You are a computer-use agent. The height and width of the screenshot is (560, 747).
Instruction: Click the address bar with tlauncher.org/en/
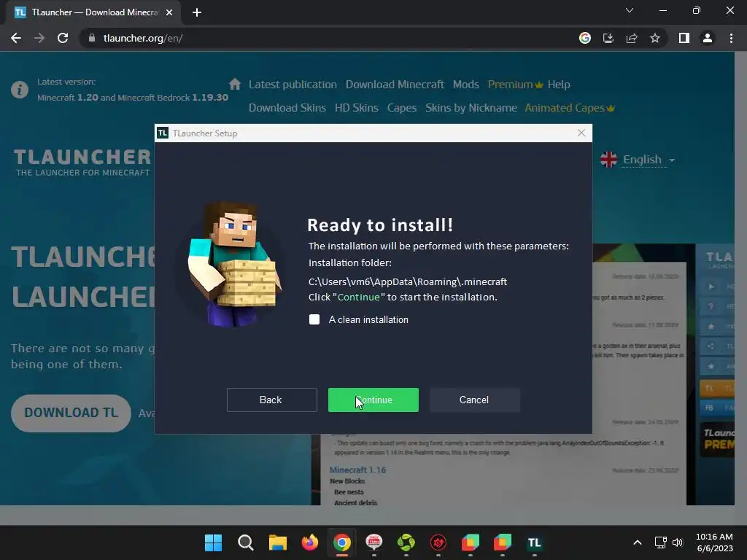click(329, 38)
